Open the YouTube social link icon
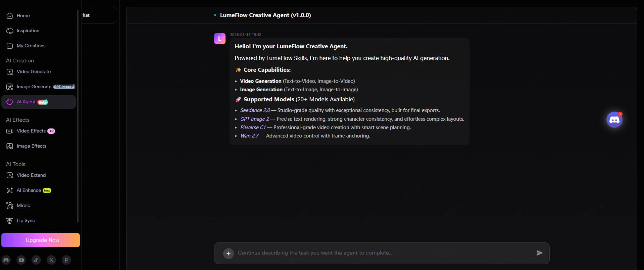This screenshot has height=270, width=644. pyautogui.click(x=21, y=260)
